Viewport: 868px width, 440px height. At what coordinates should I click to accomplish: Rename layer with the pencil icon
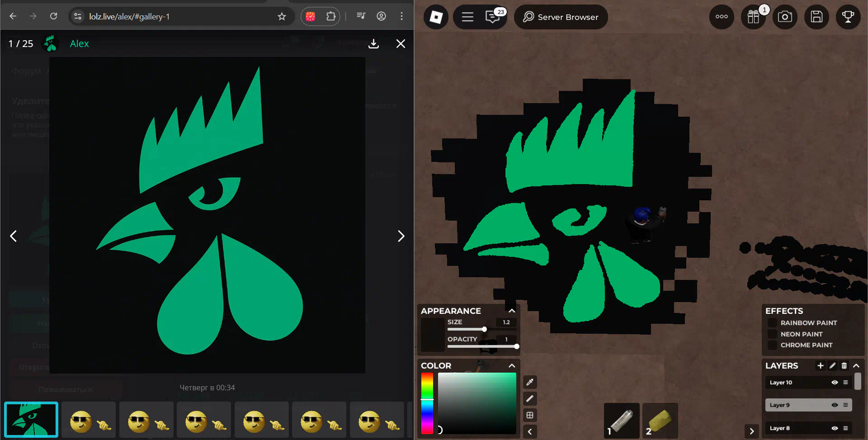coord(832,365)
